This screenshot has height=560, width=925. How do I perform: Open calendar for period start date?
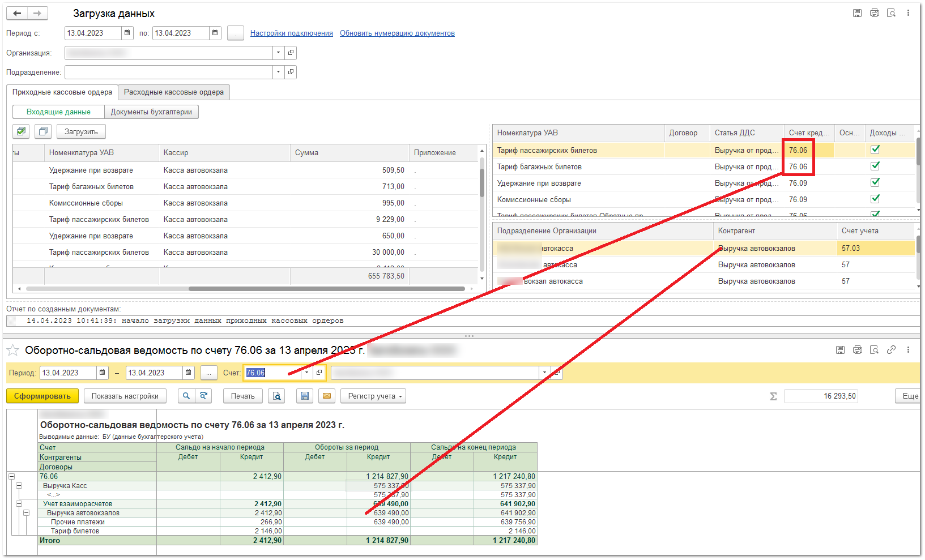[127, 33]
